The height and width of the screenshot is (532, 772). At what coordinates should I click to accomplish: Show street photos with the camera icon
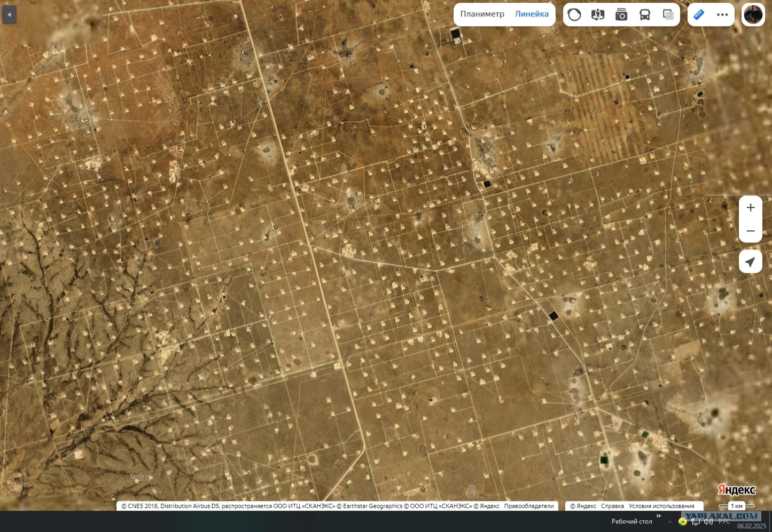621,14
